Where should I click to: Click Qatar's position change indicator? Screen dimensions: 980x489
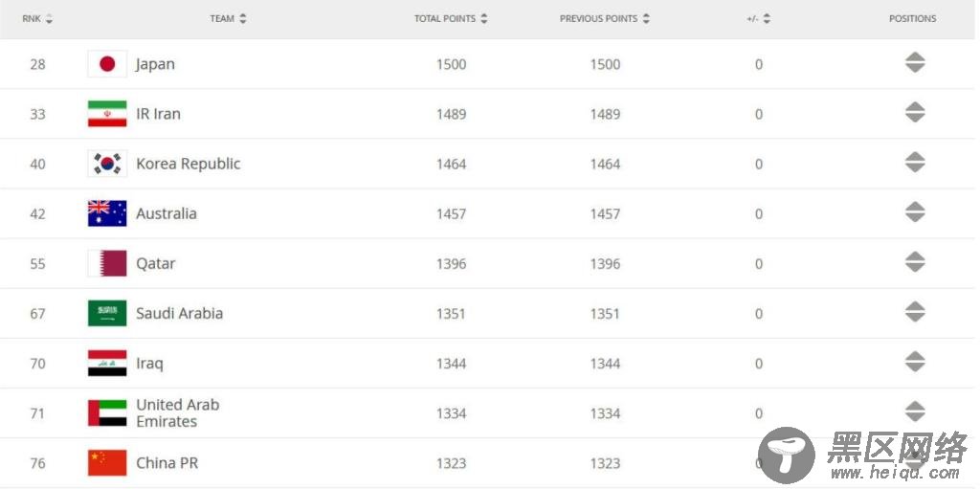[915, 262]
